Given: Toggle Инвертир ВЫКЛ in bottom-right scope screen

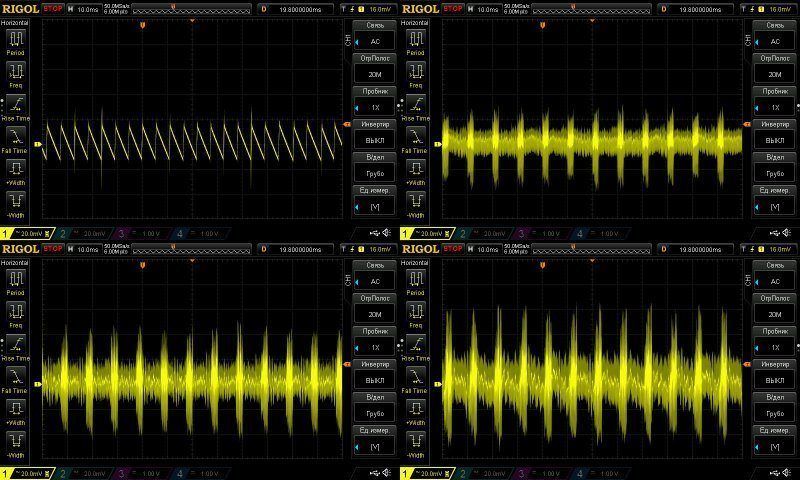Looking at the screenshot, I should click(x=775, y=373).
